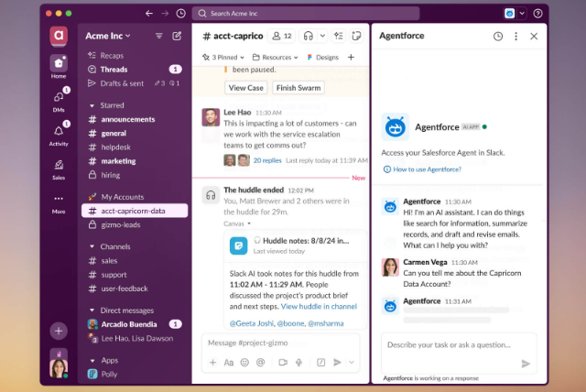Click the Acme workspace logo icon
The image size is (586, 392).
tap(59, 36)
